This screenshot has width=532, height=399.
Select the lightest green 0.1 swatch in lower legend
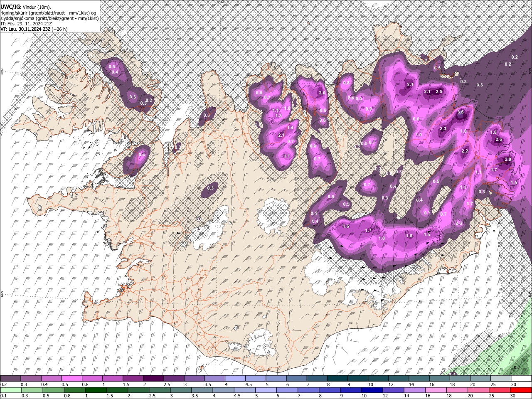[x=10, y=390]
